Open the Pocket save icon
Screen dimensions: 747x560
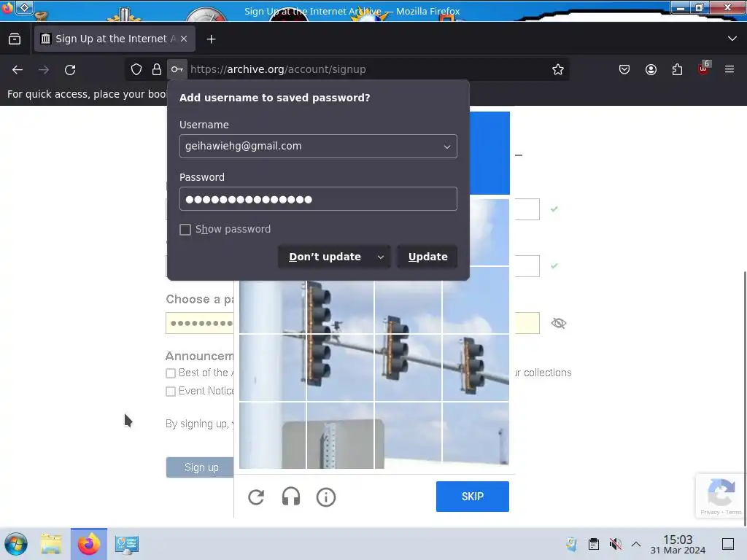624,69
